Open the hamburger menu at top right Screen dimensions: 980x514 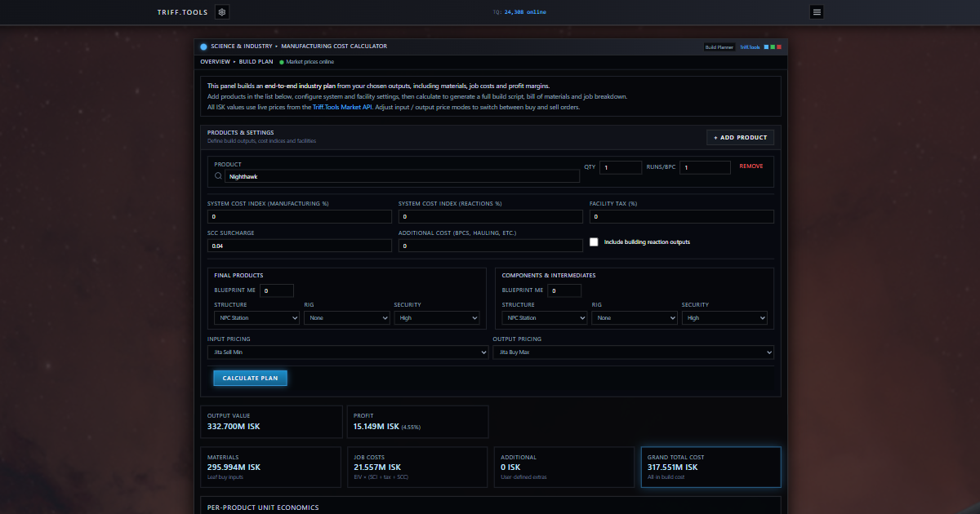pos(817,12)
